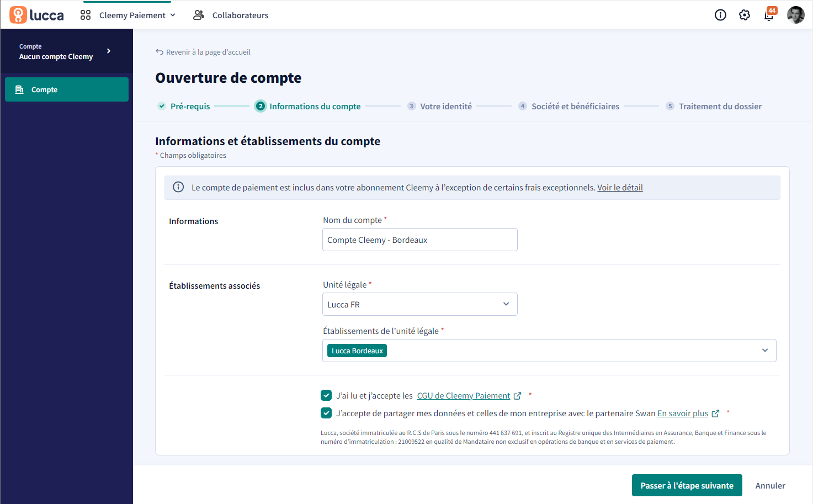
Task: Open the settings gear icon
Action: click(745, 15)
